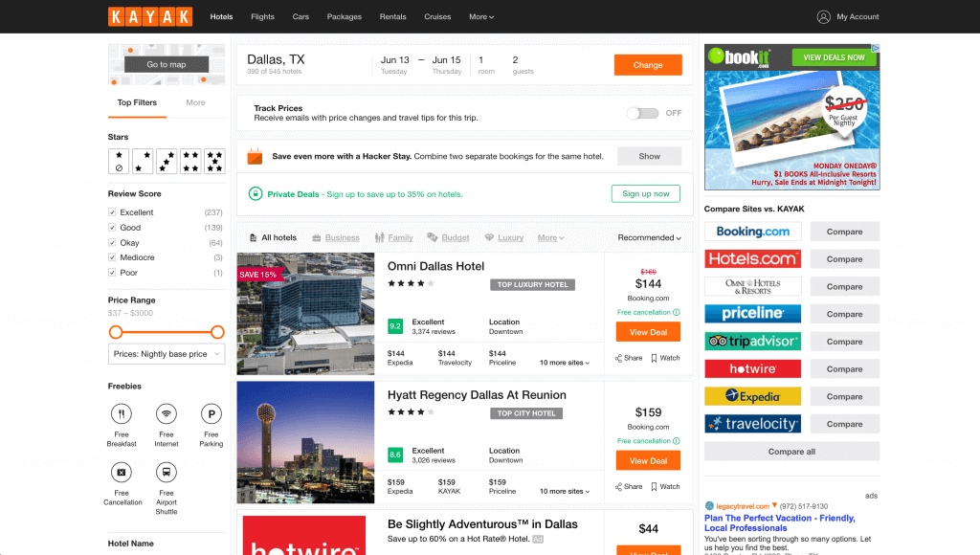Open the Go to map thumbnail
The width and height of the screenshot is (980, 555).
coord(167,64)
